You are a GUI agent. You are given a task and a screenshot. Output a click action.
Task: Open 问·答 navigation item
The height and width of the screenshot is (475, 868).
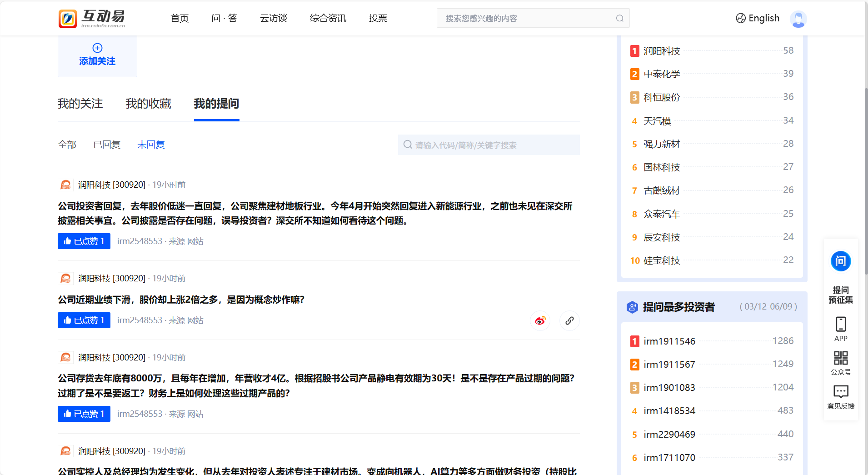pos(224,18)
